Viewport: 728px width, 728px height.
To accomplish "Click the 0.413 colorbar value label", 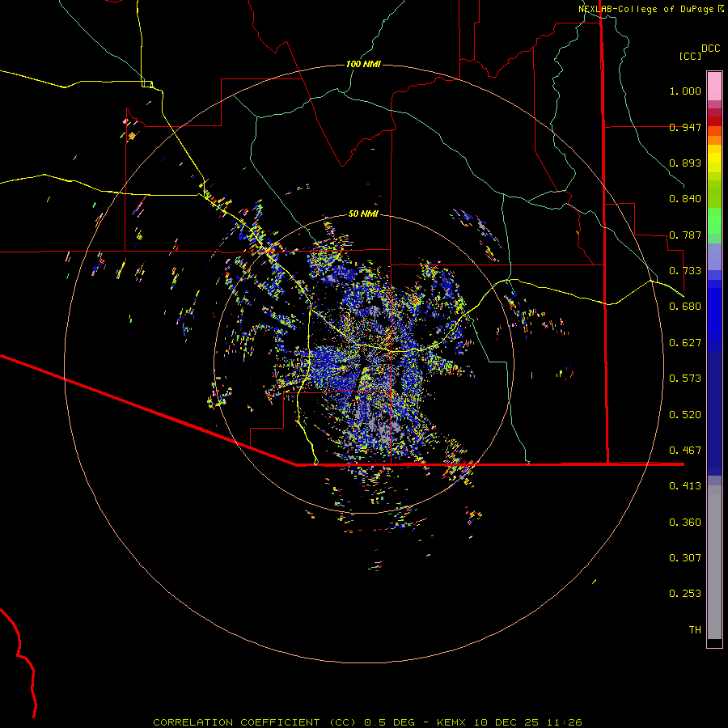I will [685, 486].
